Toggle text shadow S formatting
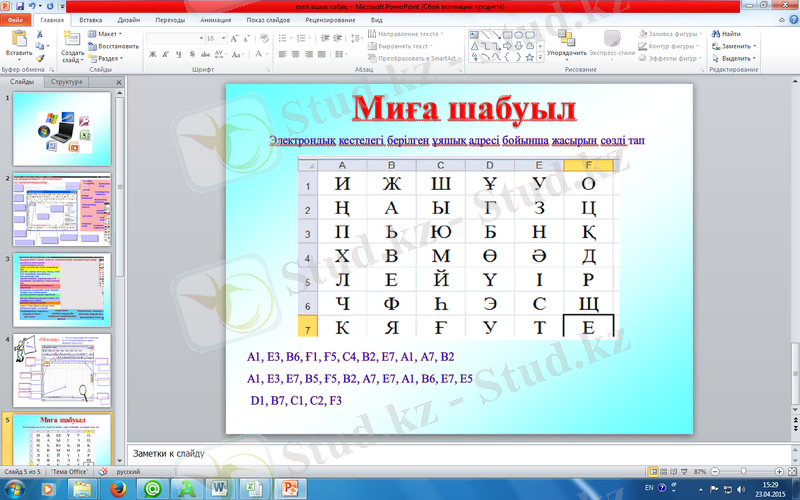Viewport: 800px width, 500px height. pos(192,54)
